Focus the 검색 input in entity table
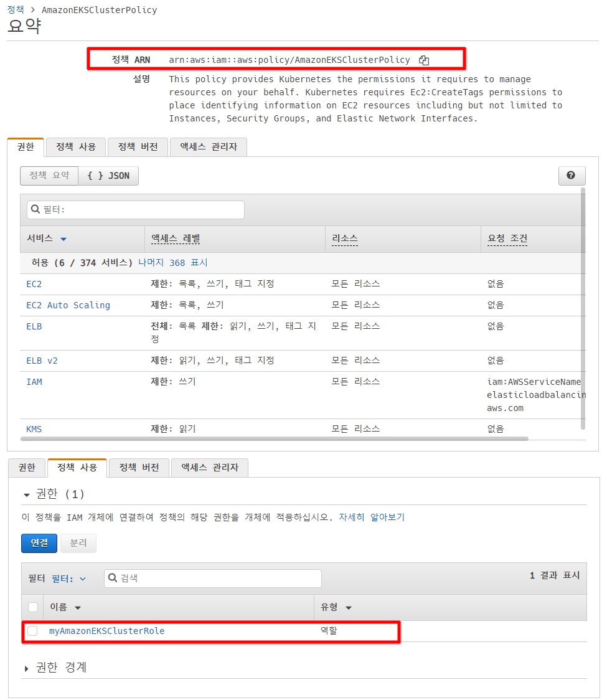 click(213, 578)
